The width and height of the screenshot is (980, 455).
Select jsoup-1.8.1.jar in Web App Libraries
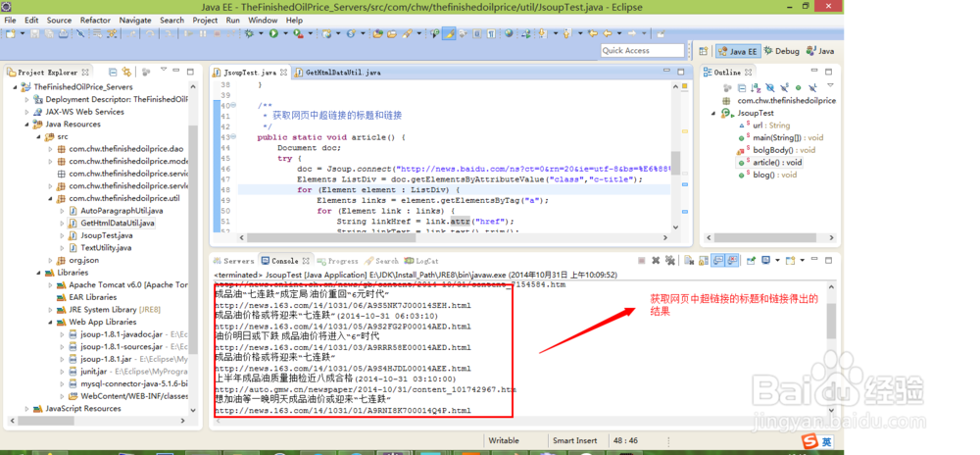click(106, 359)
